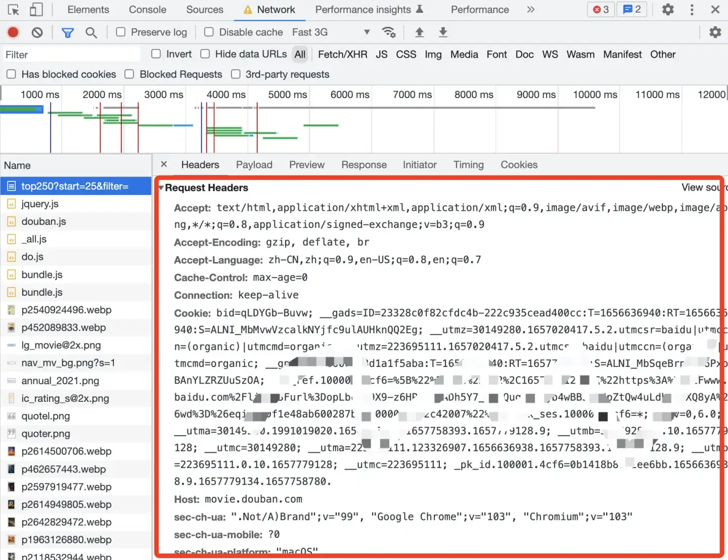Select the annual_2021.png request
Viewport: 728px width, 560px height.
coord(76,381)
